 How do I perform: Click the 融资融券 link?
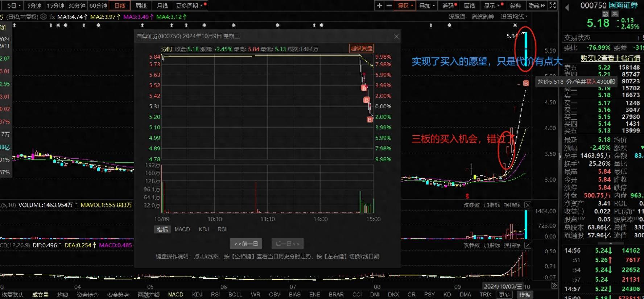483,17
